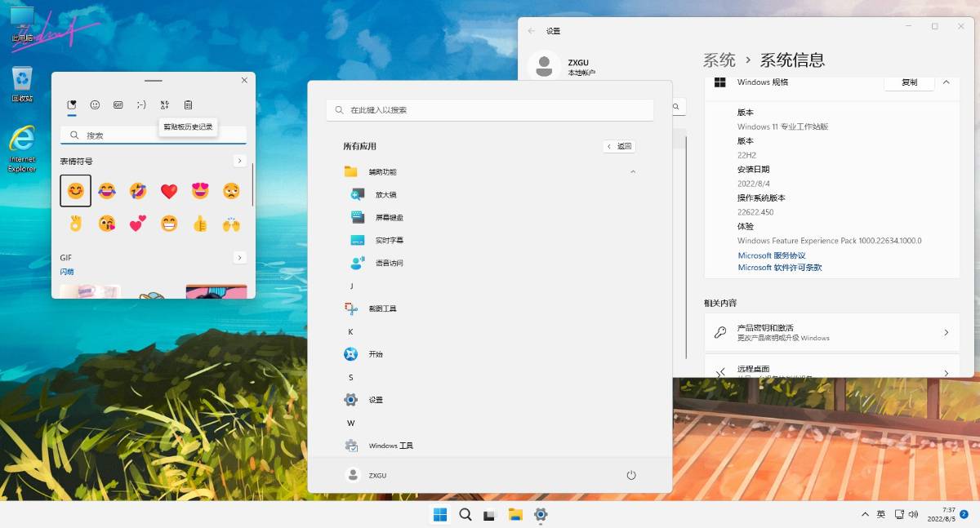Click ZXGU account profile in Settings
980x528 pixels.
(x=563, y=66)
